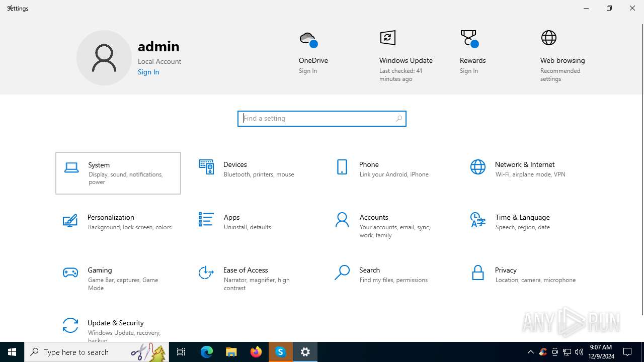Open Network & Internet globe icon

click(477, 167)
